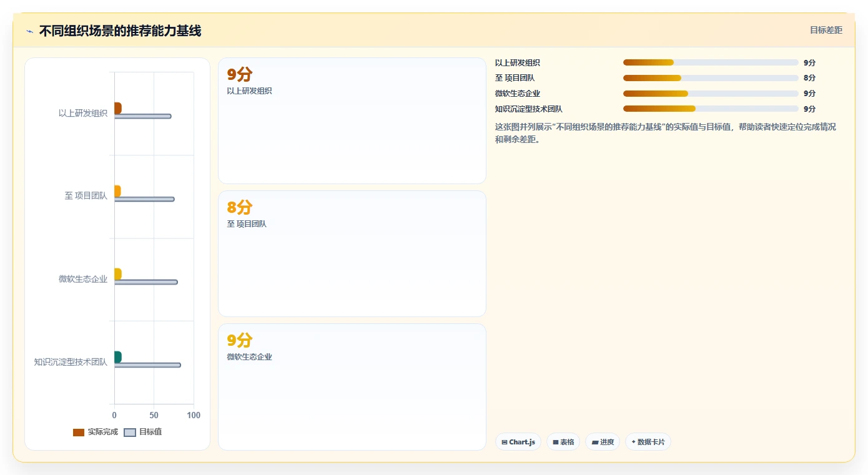Open the 9分 以上研发组织 data card

[x=352, y=121]
